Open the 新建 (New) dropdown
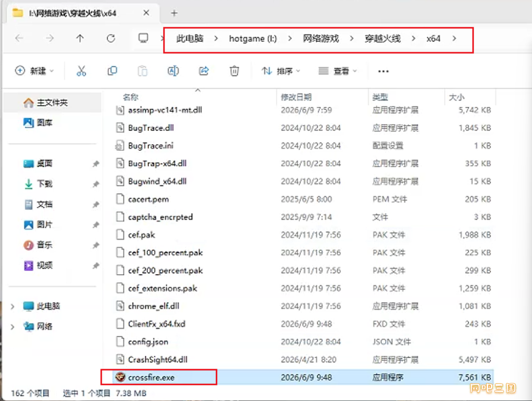Screen dimensions: 532x401 pyautogui.click(x=34, y=71)
